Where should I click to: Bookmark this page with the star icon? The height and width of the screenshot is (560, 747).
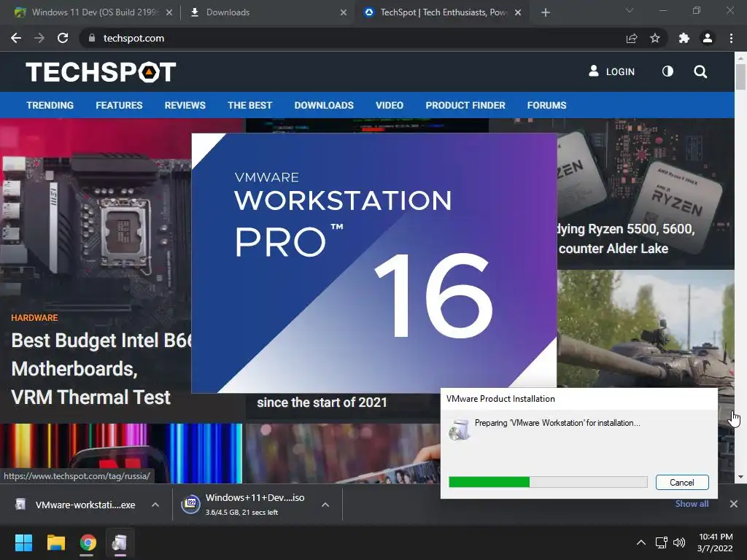pyautogui.click(x=655, y=38)
